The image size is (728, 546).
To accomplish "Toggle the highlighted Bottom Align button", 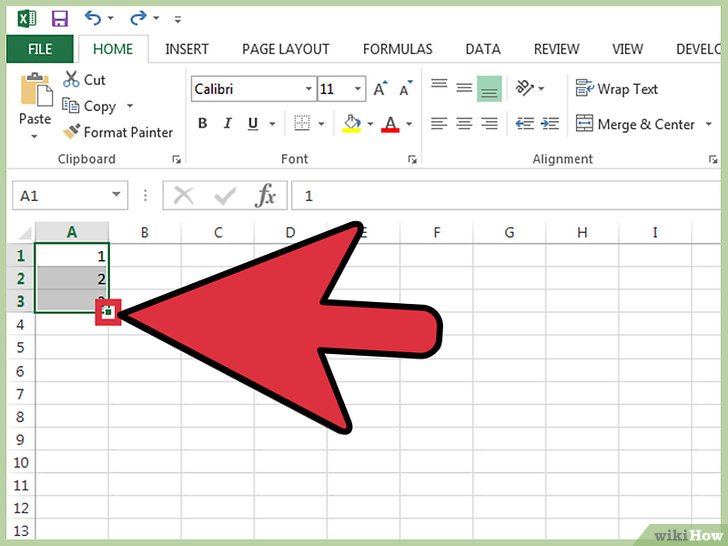I will pos(489,89).
